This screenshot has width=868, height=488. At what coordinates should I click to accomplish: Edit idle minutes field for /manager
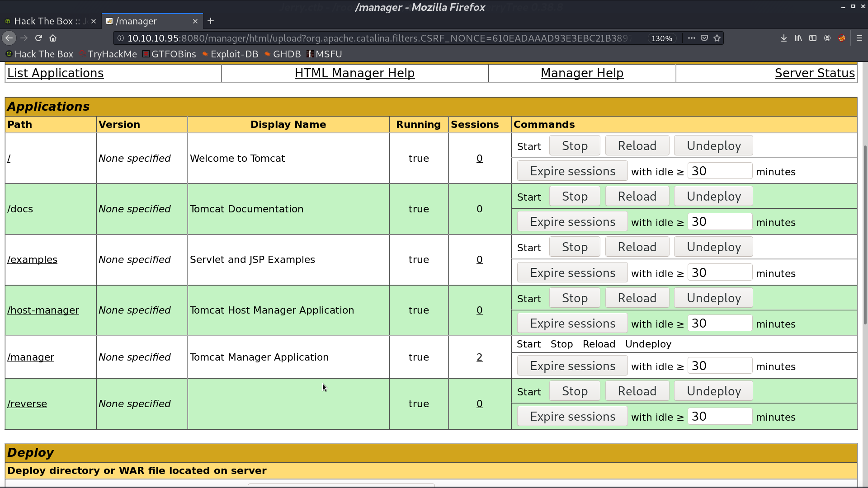pos(720,366)
